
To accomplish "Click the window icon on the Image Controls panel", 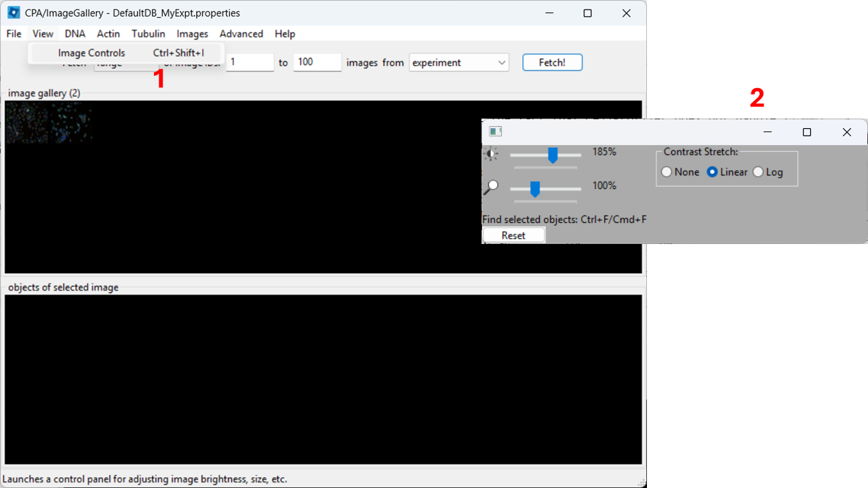I will coord(495,131).
